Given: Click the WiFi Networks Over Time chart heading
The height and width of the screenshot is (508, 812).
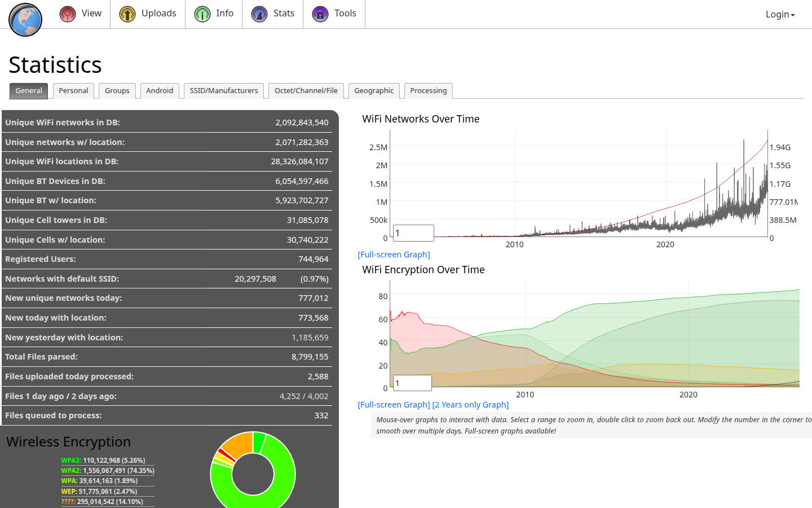Looking at the screenshot, I should [421, 119].
